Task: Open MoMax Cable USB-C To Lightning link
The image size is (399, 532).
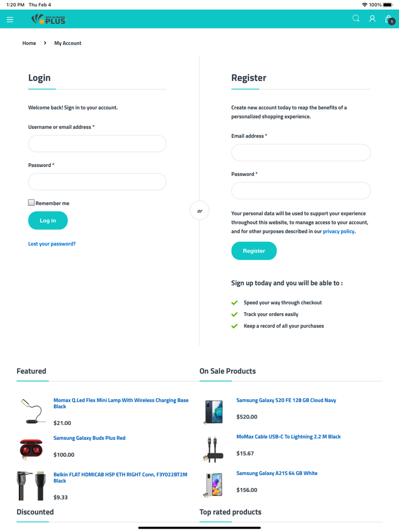Action: click(288, 437)
